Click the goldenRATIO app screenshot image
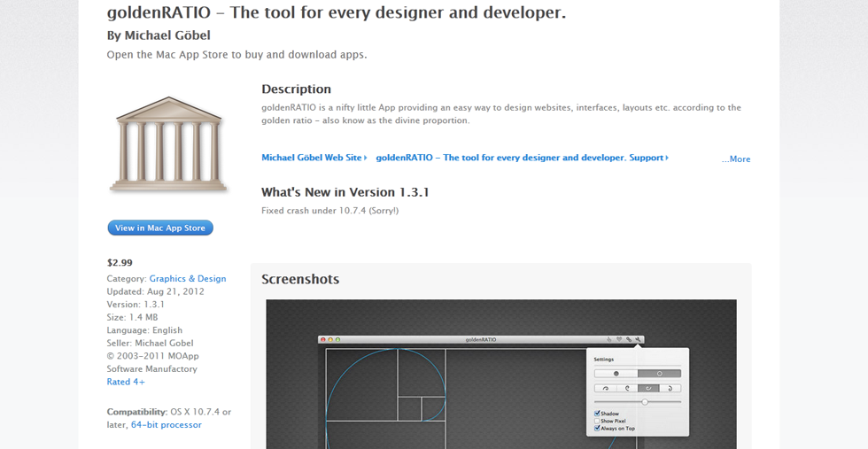Image resolution: width=868 pixels, height=449 pixels. [501, 375]
